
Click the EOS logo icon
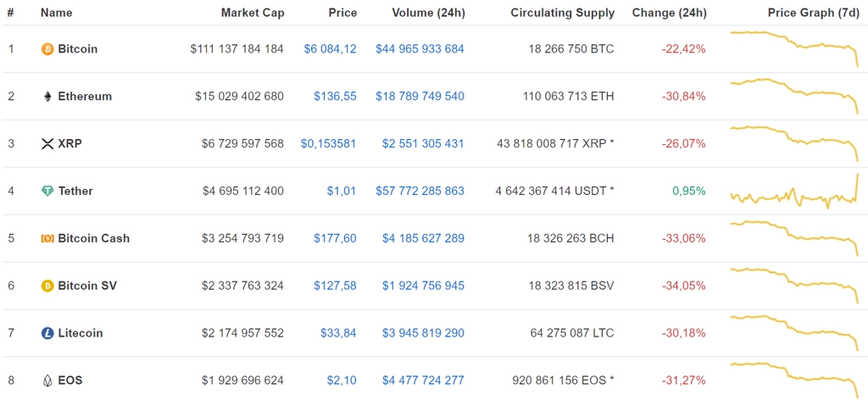coord(47,381)
